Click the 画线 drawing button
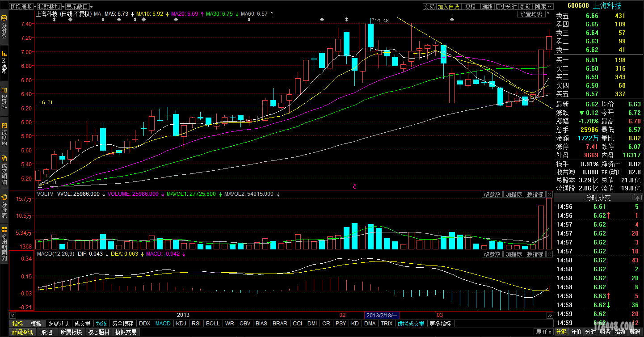Screen dimensions: 644x337 pos(487,7)
